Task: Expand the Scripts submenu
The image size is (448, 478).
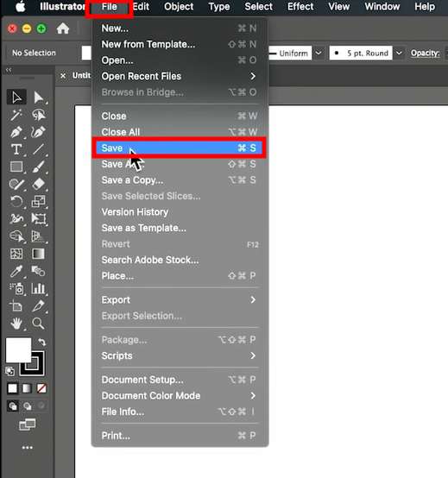Action: [x=179, y=355]
